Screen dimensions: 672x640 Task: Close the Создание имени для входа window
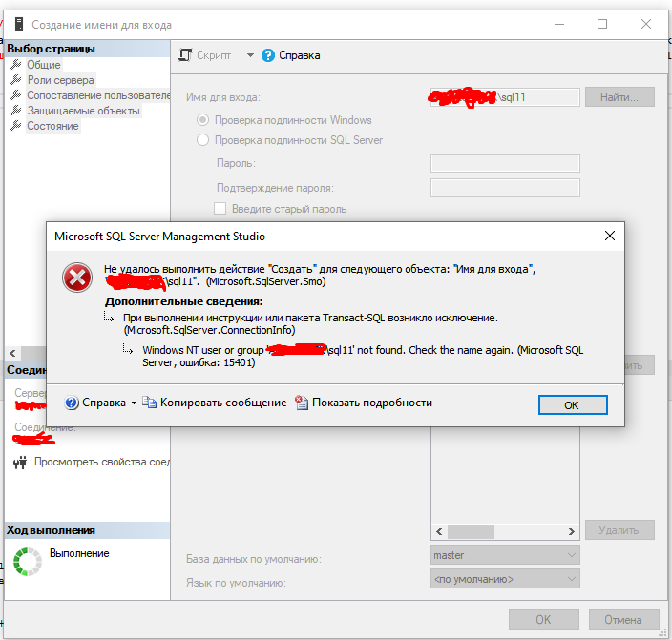tap(646, 24)
